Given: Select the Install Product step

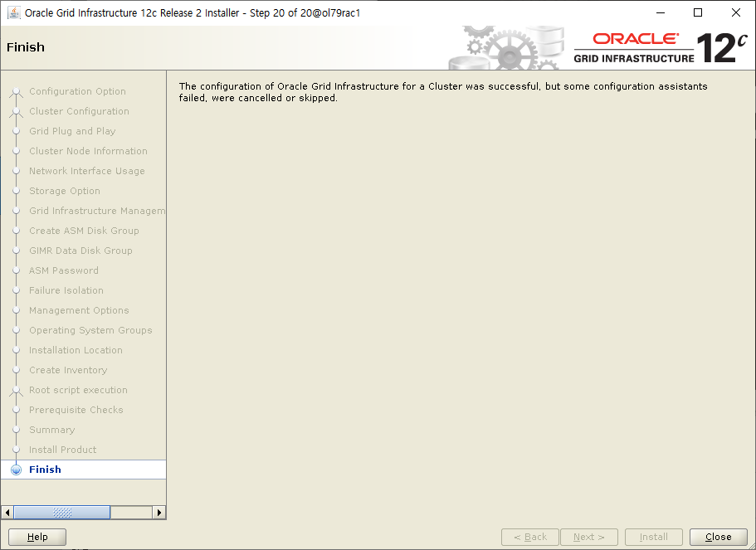Looking at the screenshot, I should pos(63,450).
